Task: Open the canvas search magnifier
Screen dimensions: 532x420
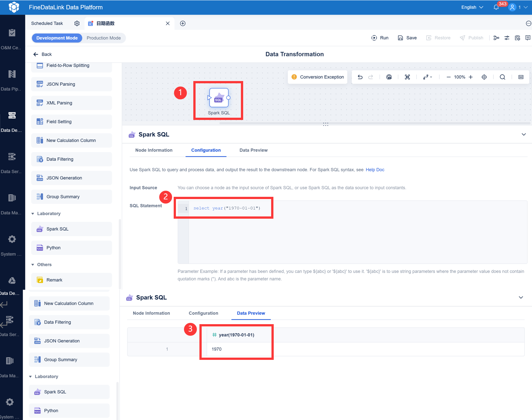Action: click(502, 77)
